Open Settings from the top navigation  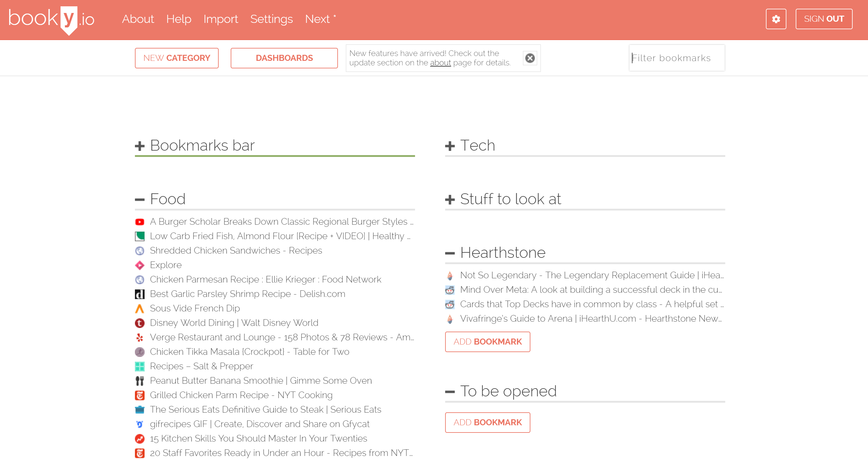[271, 19]
